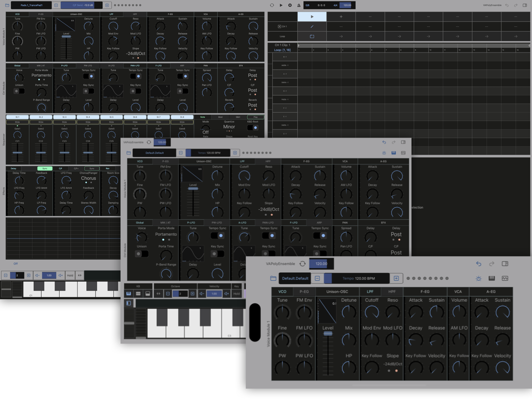This screenshot has width=532, height=399.
Task: Launch the highlighted scene play cell
Action: click(312, 17)
